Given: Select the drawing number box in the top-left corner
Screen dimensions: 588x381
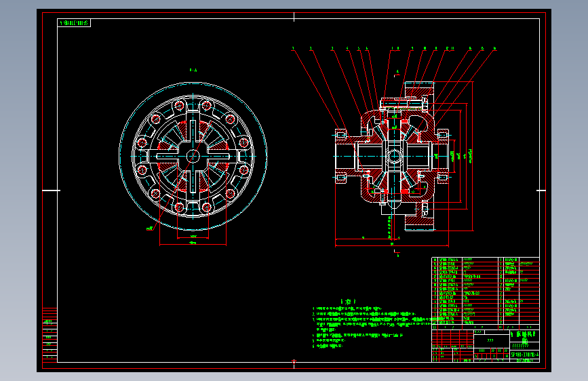Looking at the screenshot, I should [74, 23].
